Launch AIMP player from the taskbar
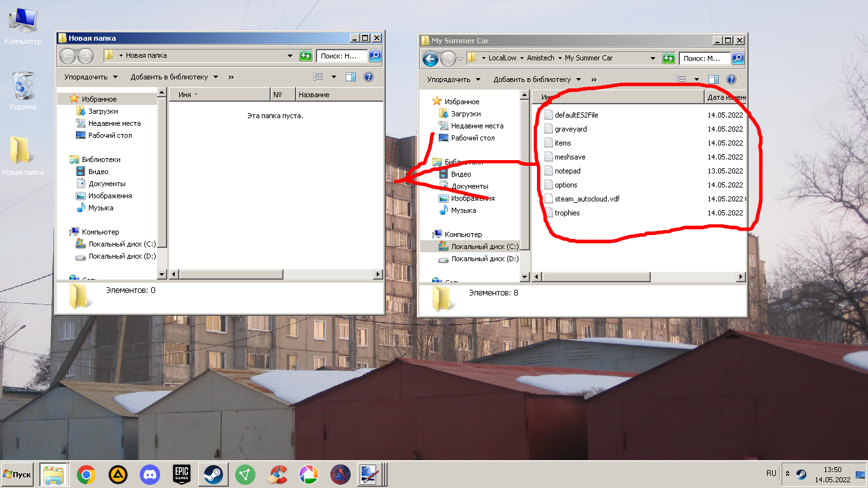Image resolution: width=868 pixels, height=488 pixels. tap(118, 475)
